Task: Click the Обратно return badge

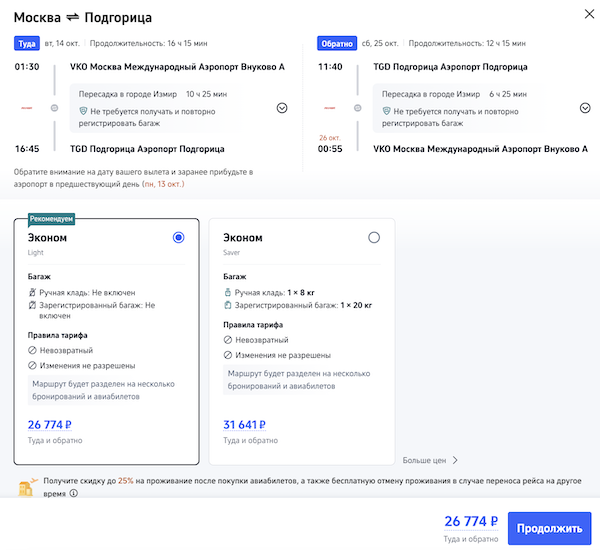Action: [x=336, y=44]
